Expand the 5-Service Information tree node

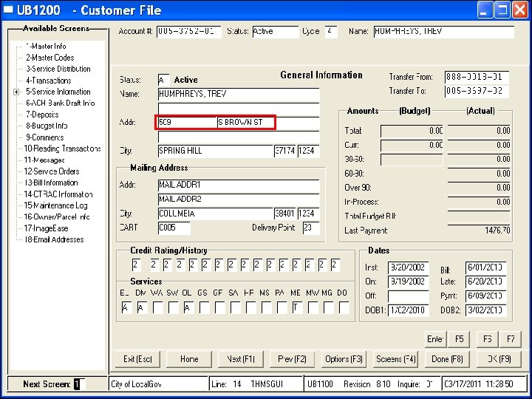tap(16, 92)
